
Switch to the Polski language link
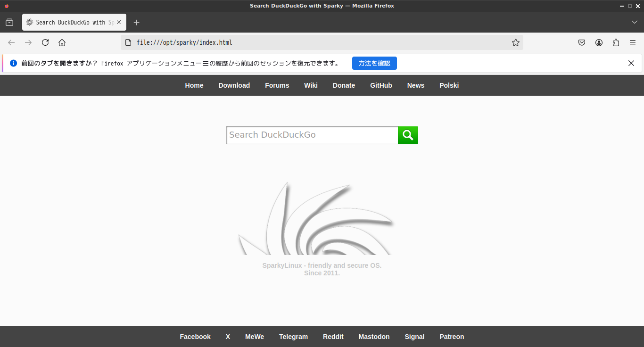(449, 85)
